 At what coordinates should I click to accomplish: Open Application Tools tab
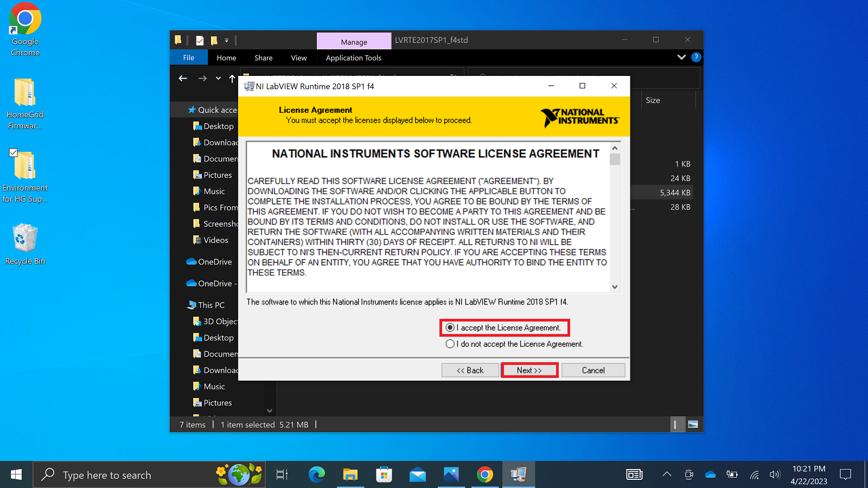click(354, 57)
